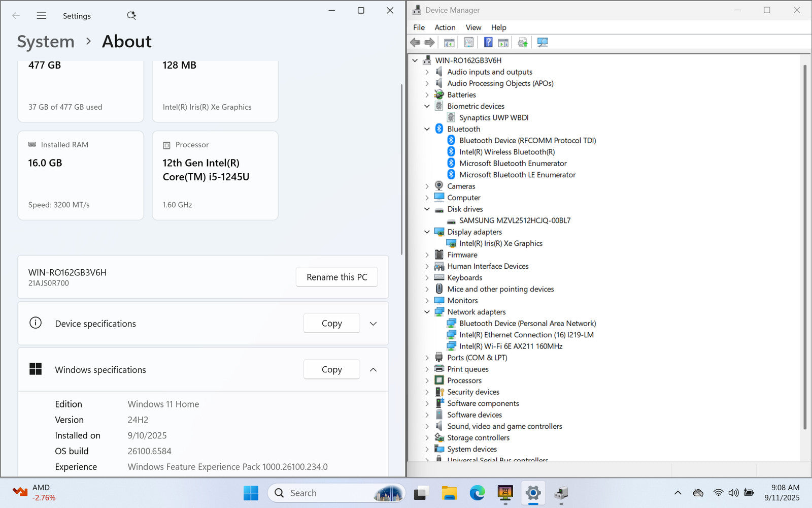Viewport: 812px width, 508px height.
Task: Collapse the Network adapters category
Action: 427,312
